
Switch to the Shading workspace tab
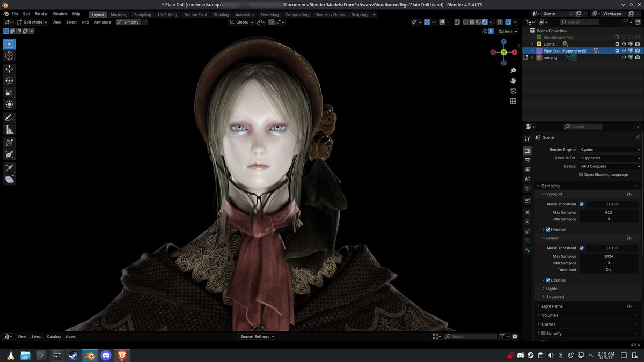point(221,14)
